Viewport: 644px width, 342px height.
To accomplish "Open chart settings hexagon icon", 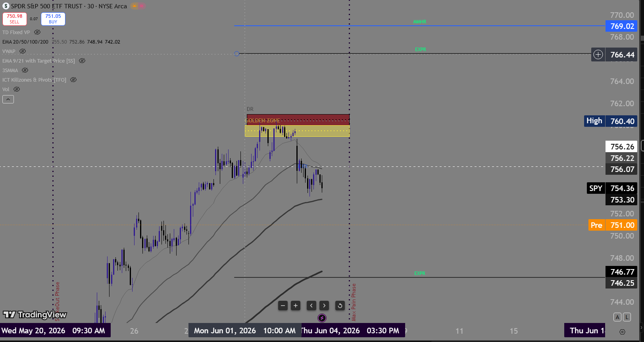I will point(622,332).
